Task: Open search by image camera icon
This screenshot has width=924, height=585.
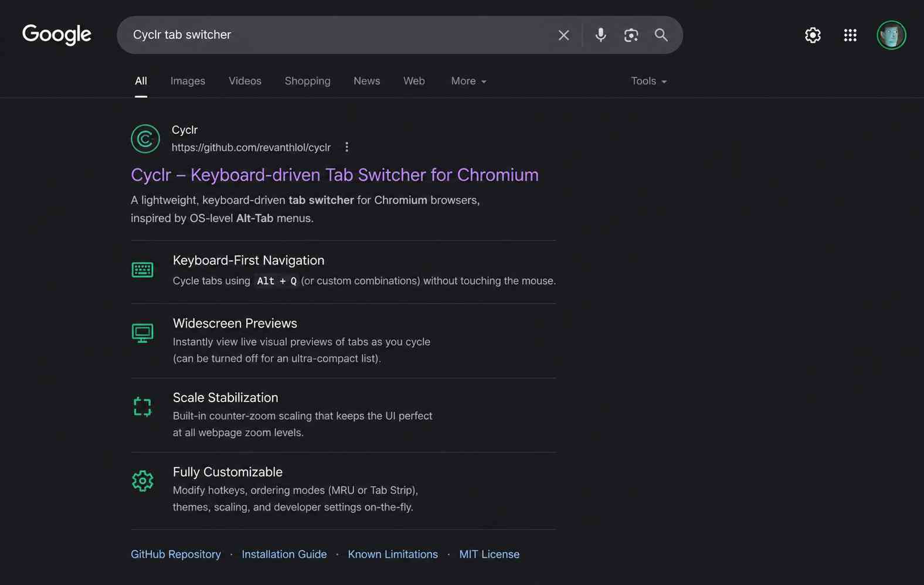Action: (x=631, y=35)
